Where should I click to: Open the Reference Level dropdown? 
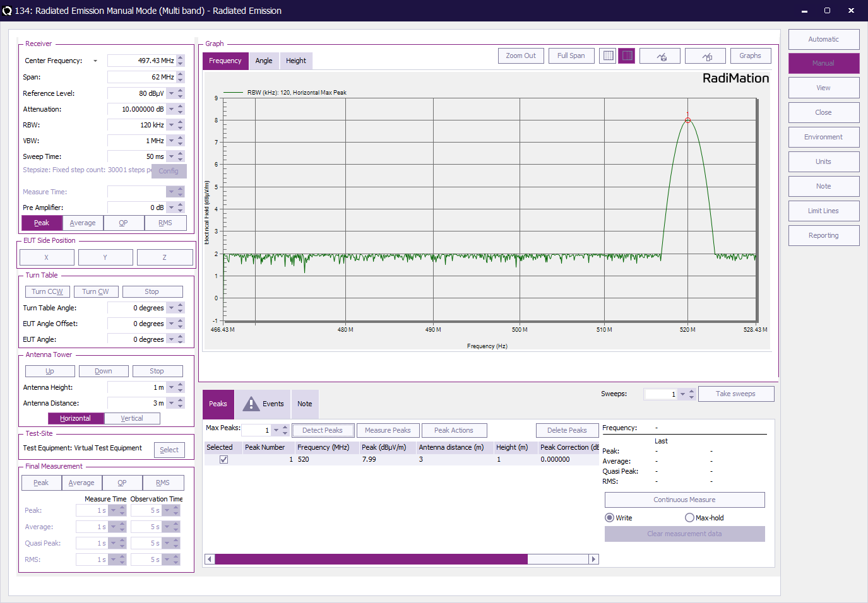point(171,93)
